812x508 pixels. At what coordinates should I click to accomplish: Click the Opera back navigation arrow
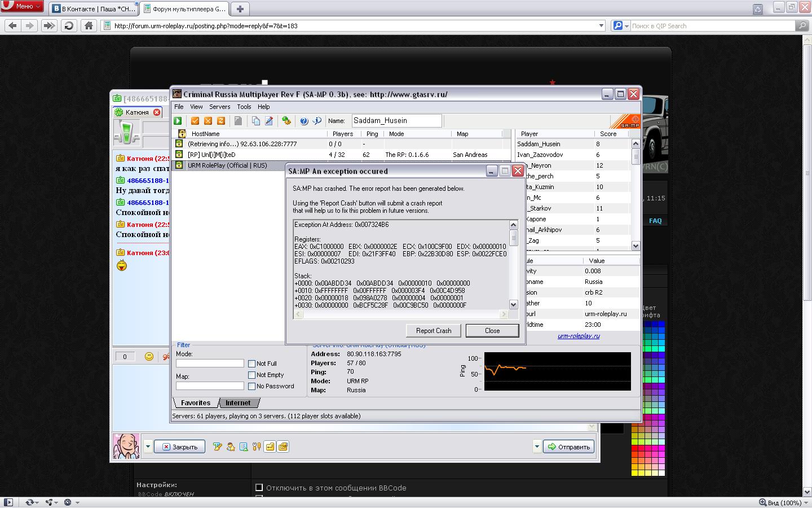point(13,25)
